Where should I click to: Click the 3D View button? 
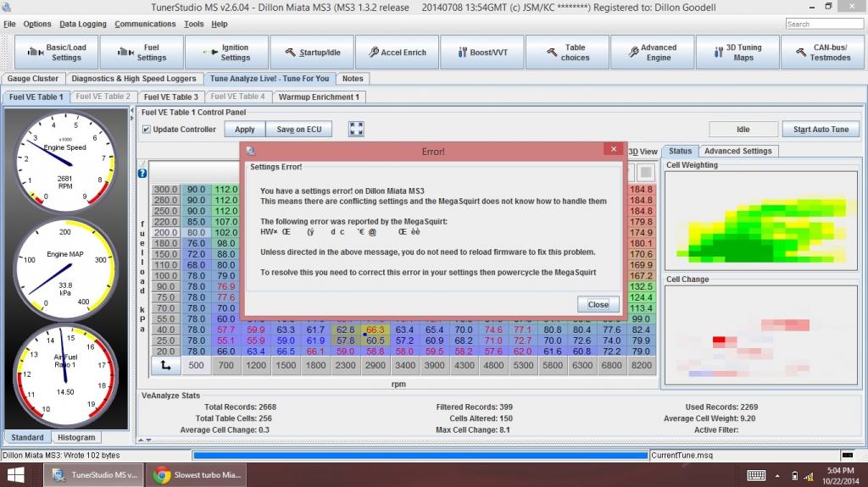tap(643, 152)
